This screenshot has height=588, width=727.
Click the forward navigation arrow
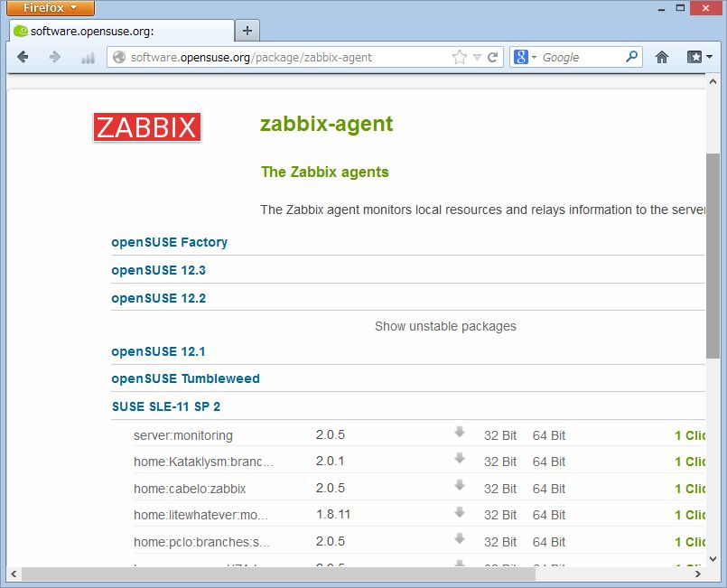click(x=55, y=57)
